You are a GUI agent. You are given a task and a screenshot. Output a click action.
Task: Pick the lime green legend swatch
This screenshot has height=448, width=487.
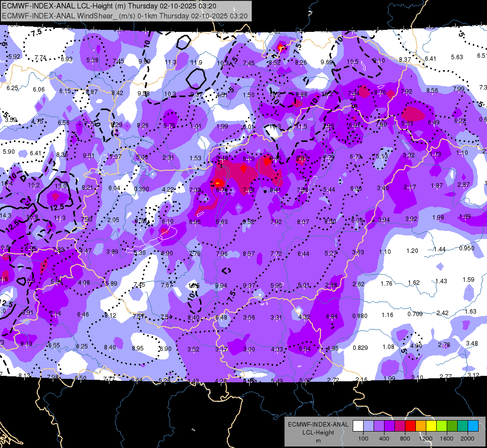pos(442,426)
